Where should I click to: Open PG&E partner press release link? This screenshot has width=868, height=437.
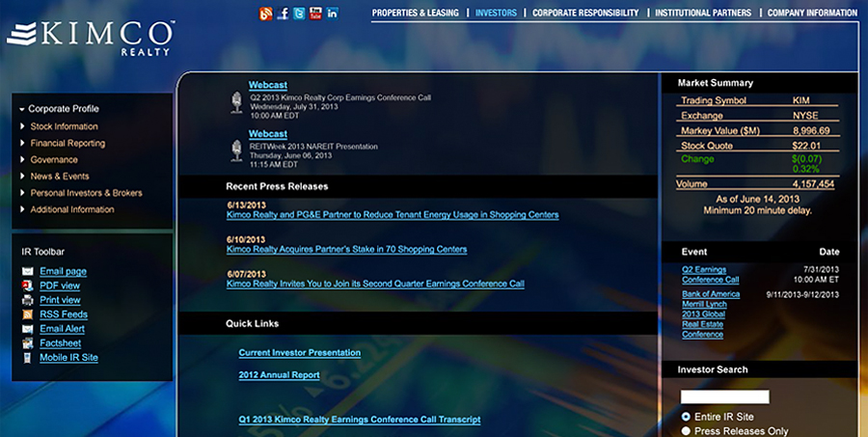pos(393,215)
